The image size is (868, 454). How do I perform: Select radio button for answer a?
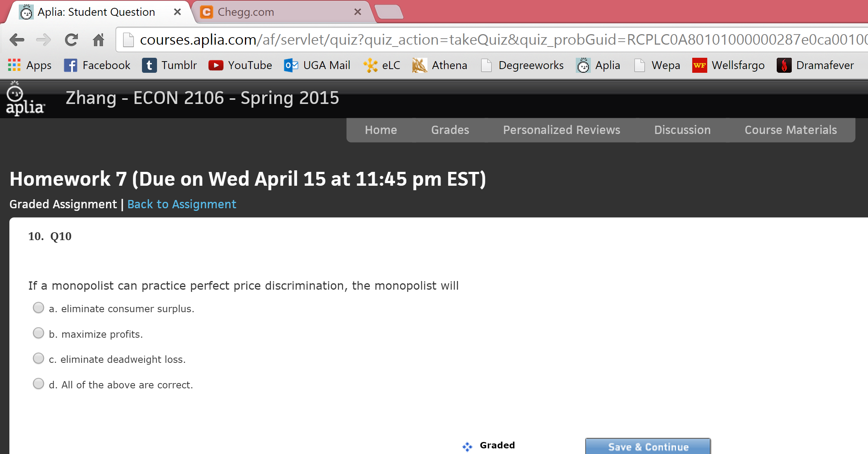coord(38,308)
